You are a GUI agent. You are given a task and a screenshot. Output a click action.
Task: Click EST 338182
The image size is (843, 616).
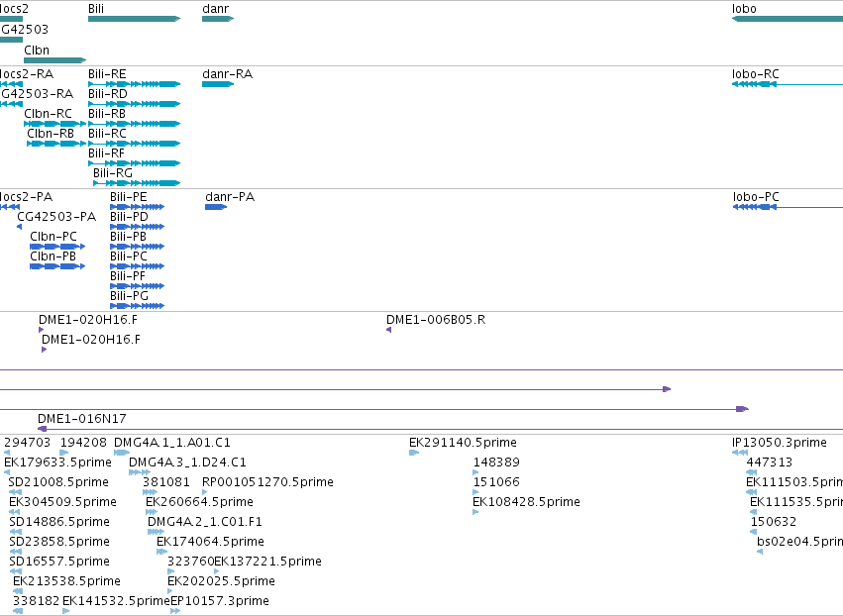[17, 611]
